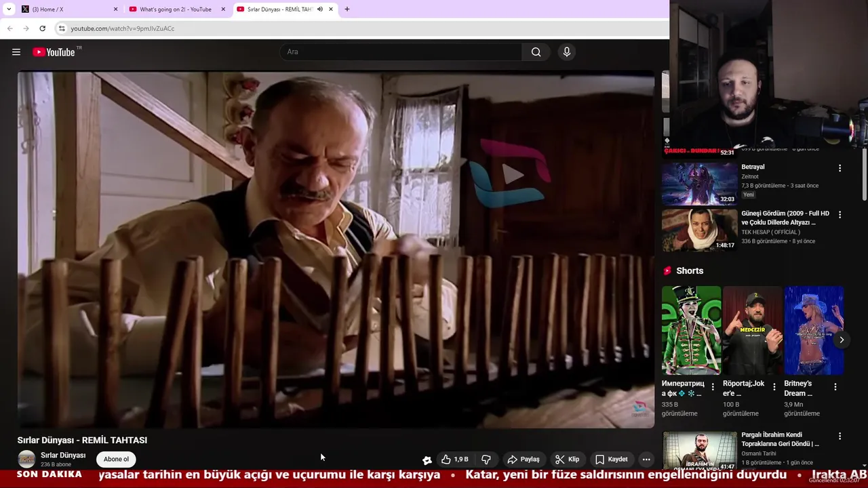Open Sırlar Dünyası channel avatar
Viewport: 868px width, 488px height.
[26, 460]
